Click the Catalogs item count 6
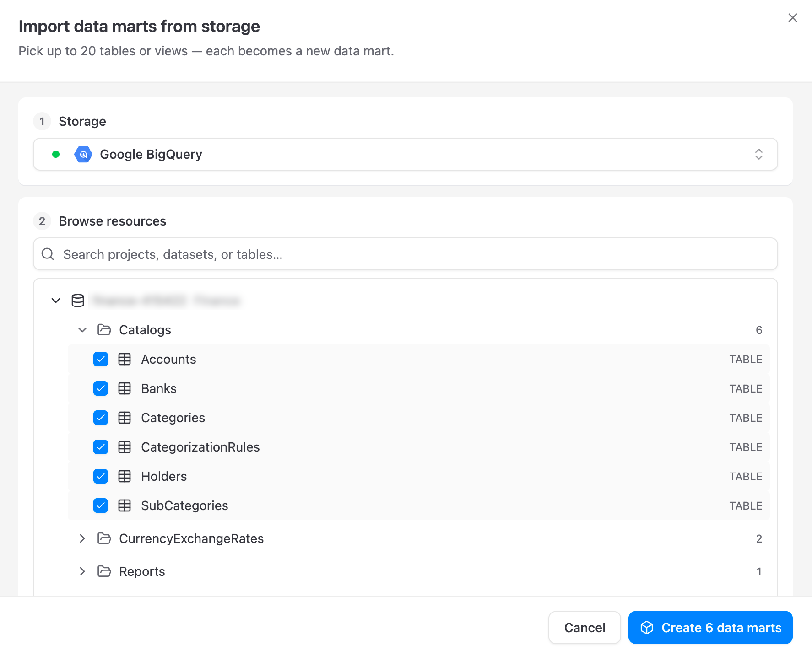812x656 pixels. coord(758,330)
